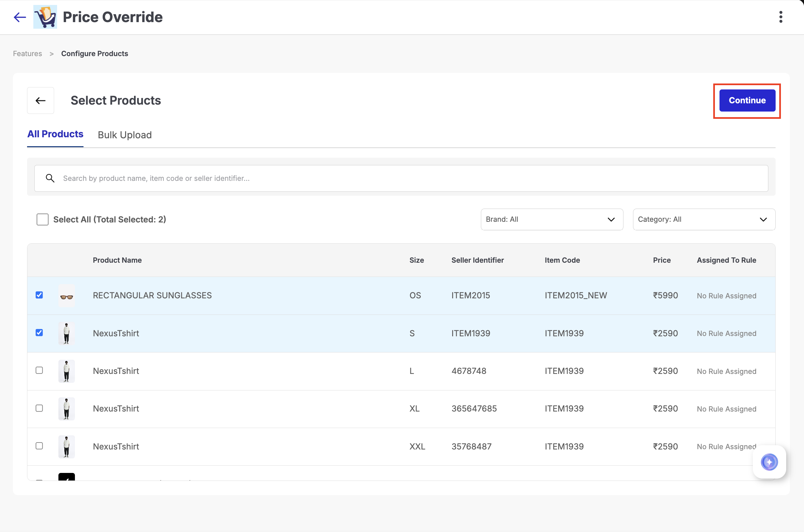This screenshot has height=532, width=804.
Task: Click the Configure Products breadcrumb
Action: tap(95, 53)
